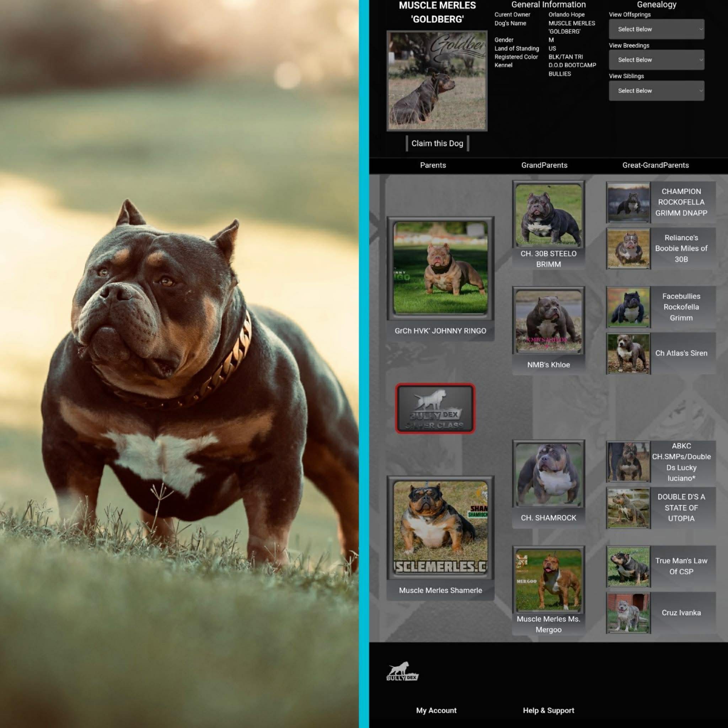728x728 pixels.
Task: Open Reliance's Boobie Miles of 30B thumbnail
Action: [628, 249]
